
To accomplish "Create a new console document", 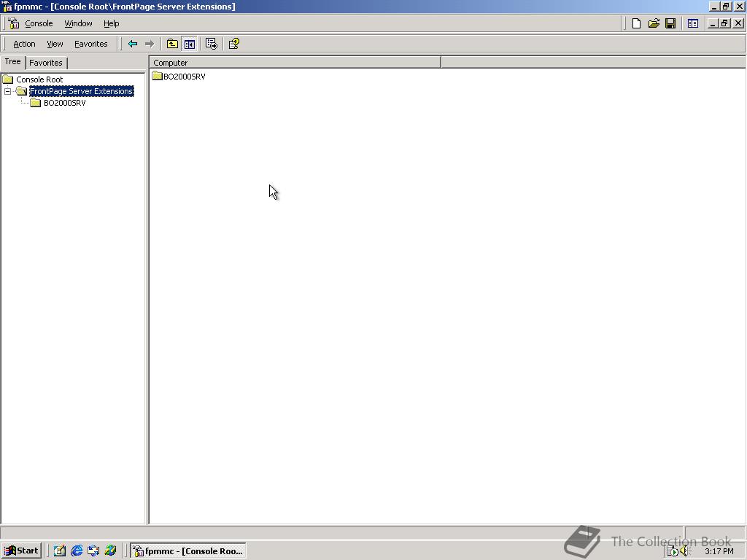I will coord(635,23).
